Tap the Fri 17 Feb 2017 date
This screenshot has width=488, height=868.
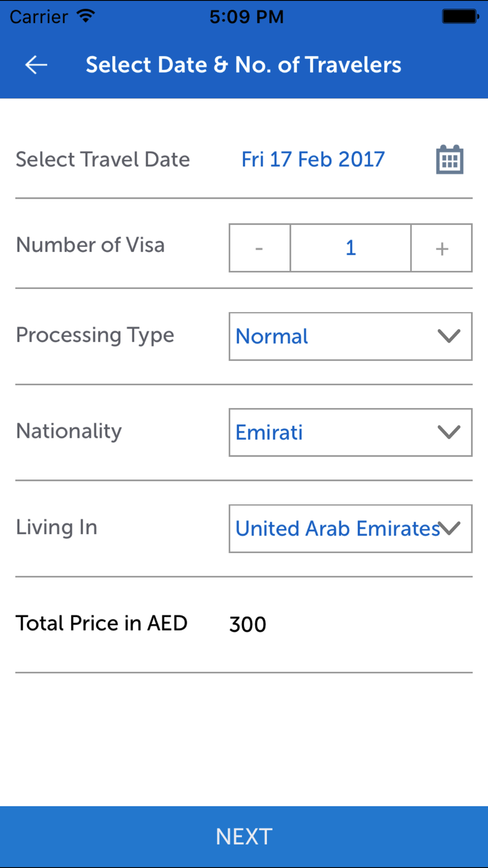pos(313,160)
